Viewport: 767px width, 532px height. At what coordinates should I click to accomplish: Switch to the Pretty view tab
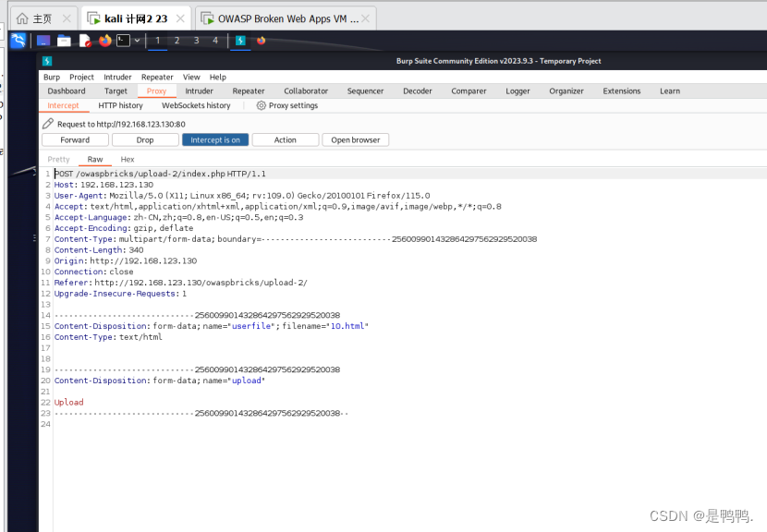[59, 160]
